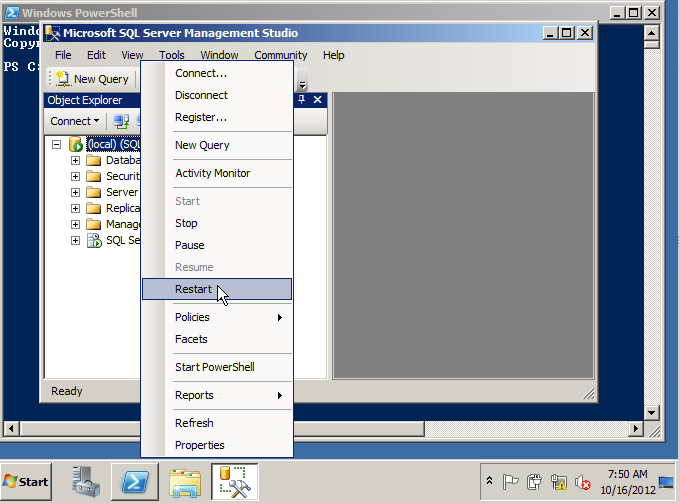The height and width of the screenshot is (503, 680).
Task: Open Properties from the context menu
Action: tap(217, 445)
